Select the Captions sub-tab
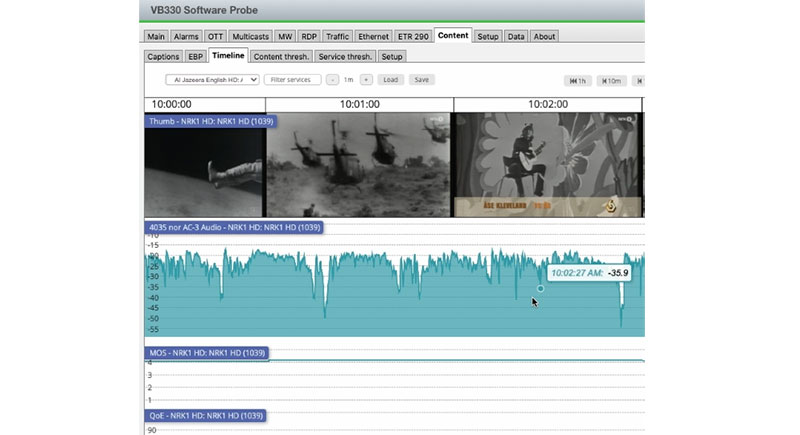Viewport: 800px width, 435px height. 163,56
